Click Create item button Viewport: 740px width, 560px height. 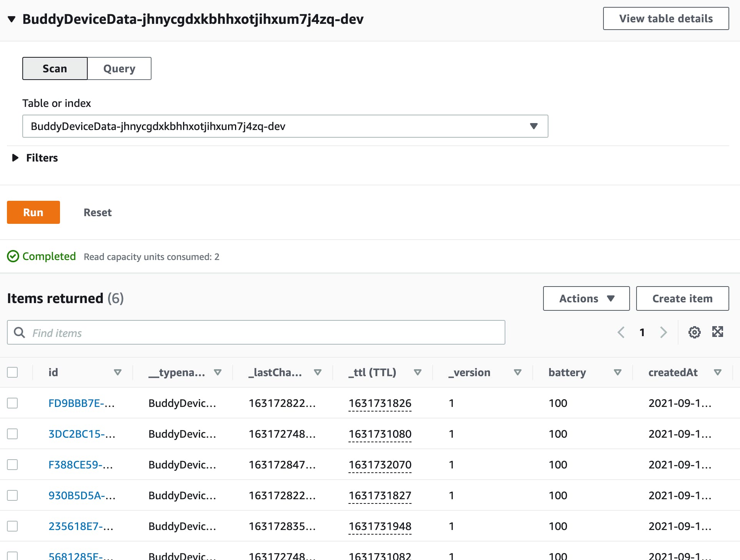682,298
